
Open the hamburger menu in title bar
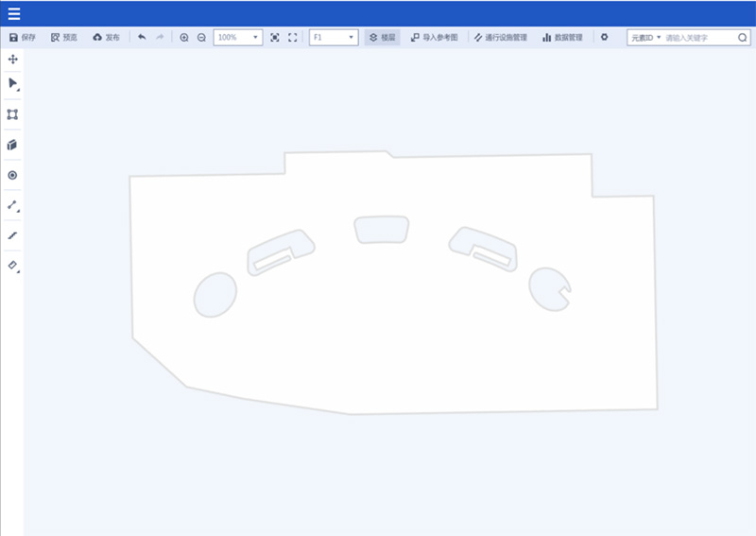pyautogui.click(x=13, y=13)
